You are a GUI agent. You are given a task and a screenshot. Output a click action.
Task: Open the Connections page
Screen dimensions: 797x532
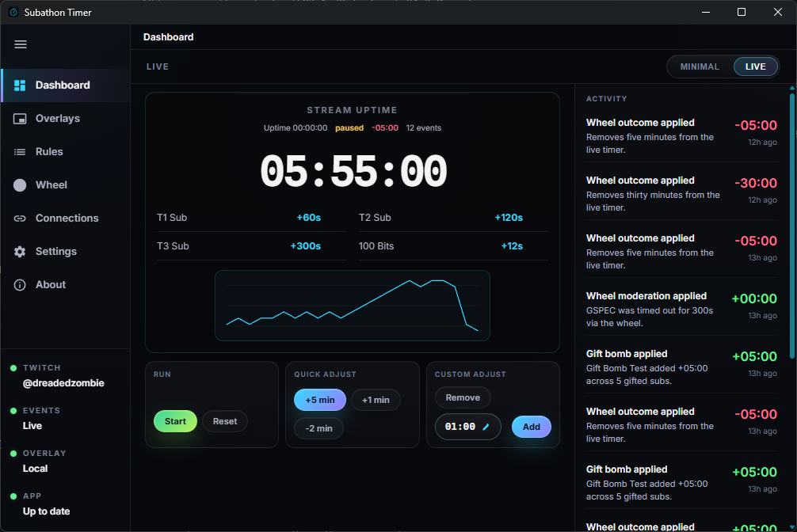click(x=66, y=218)
